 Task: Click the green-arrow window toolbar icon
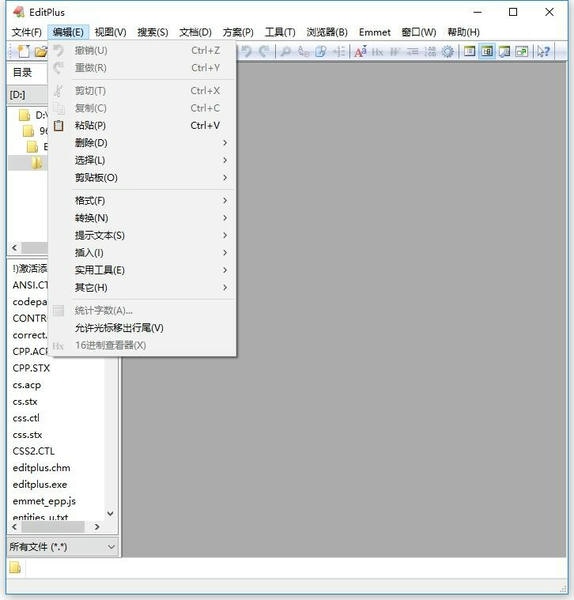[x=522, y=51]
